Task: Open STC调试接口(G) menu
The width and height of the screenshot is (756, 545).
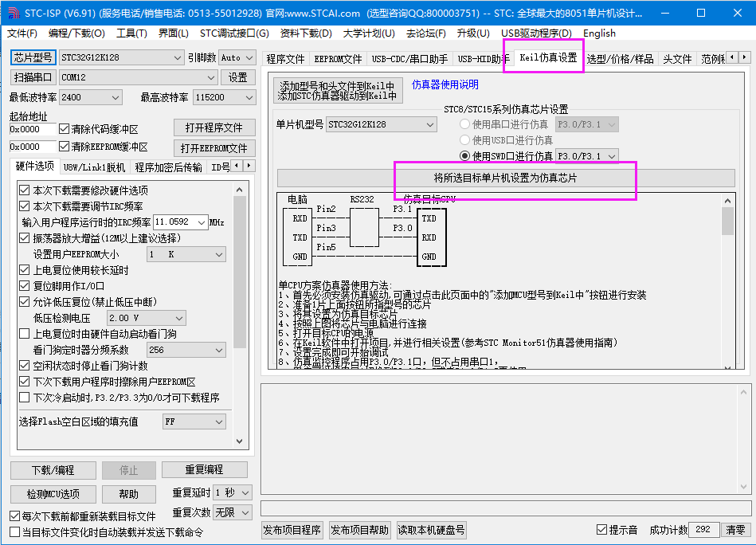Action: [x=234, y=33]
